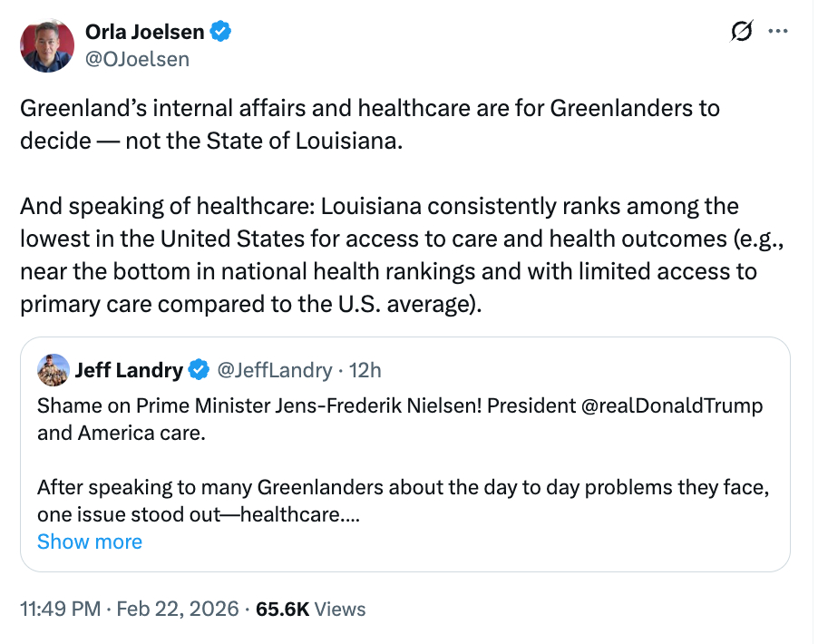The height and width of the screenshot is (644, 818).
Task: Click Jeff Landry's small avatar image
Action: [54, 370]
